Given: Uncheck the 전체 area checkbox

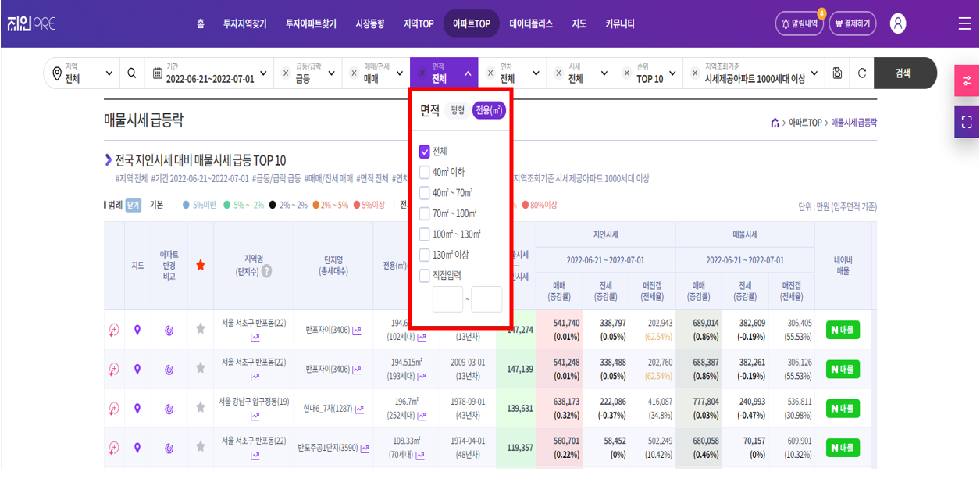Looking at the screenshot, I should pyautogui.click(x=425, y=152).
